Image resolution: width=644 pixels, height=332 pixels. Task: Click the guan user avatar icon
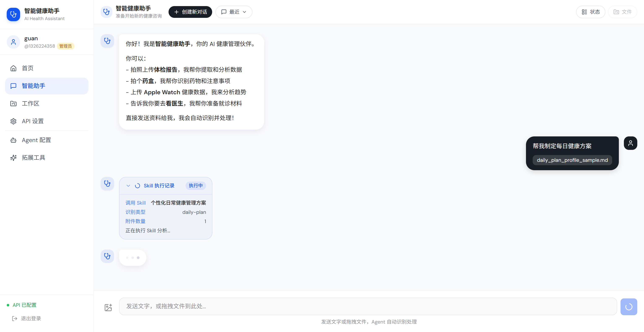click(13, 42)
